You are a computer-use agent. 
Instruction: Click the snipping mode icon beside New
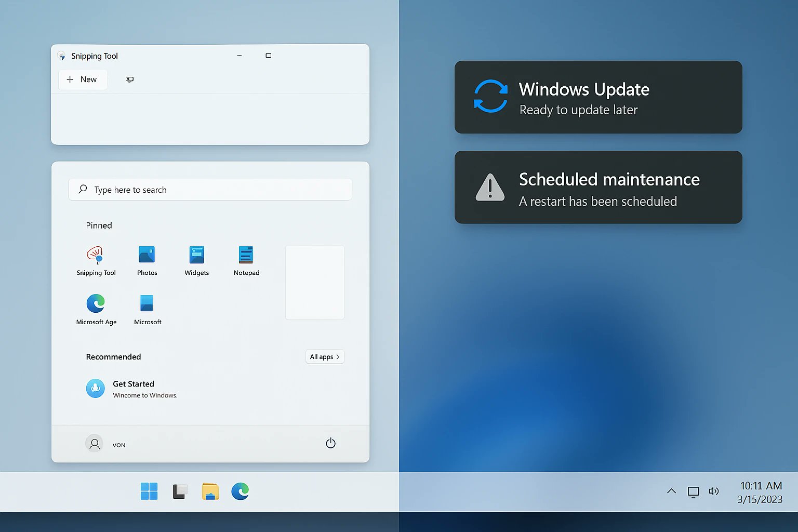[130, 79]
